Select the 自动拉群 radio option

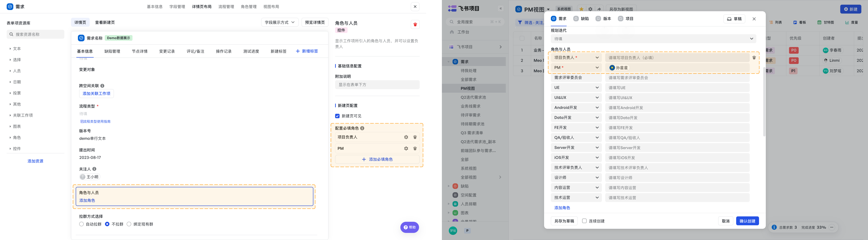point(82,224)
